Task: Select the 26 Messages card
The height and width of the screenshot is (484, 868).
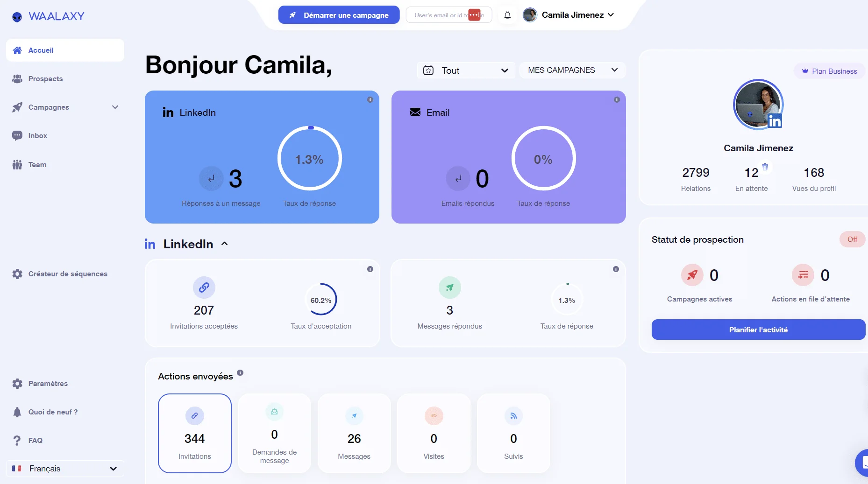Action: click(354, 433)
